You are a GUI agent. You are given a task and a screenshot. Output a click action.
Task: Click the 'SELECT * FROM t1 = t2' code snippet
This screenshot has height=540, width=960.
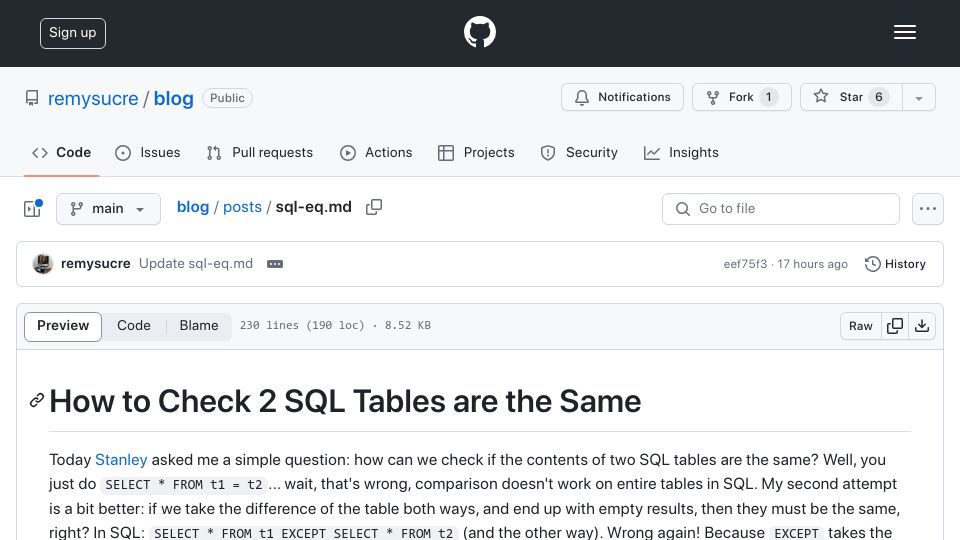(184, 485)
